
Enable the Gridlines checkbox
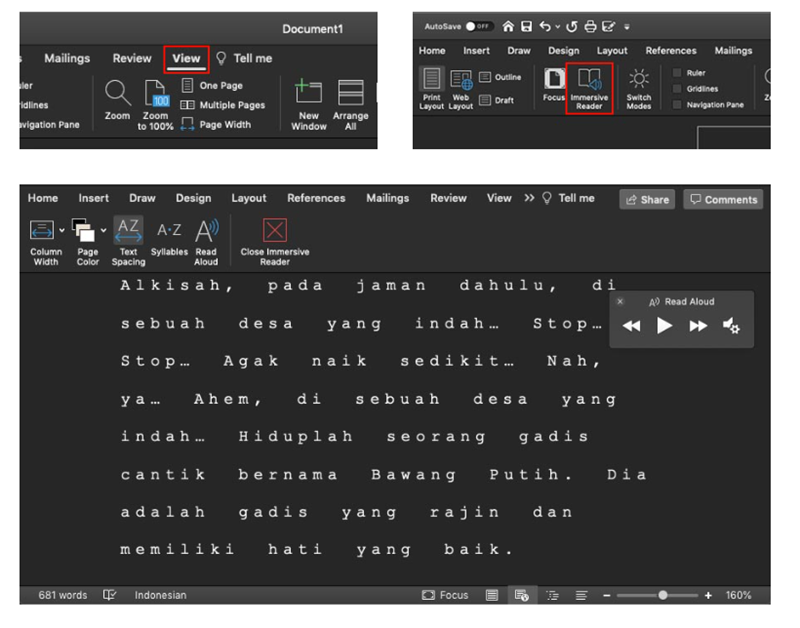(677, 89)
